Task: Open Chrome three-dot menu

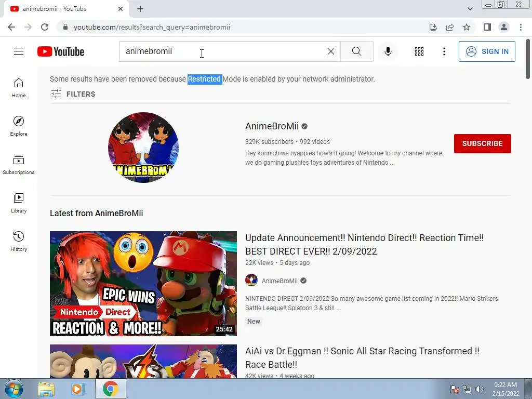Action: coord(521,27)
